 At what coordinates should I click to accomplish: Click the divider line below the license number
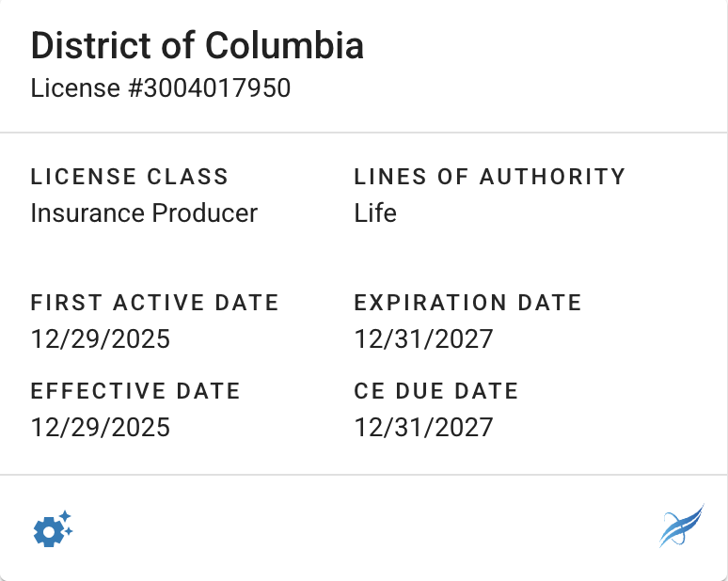click(364, 133)
